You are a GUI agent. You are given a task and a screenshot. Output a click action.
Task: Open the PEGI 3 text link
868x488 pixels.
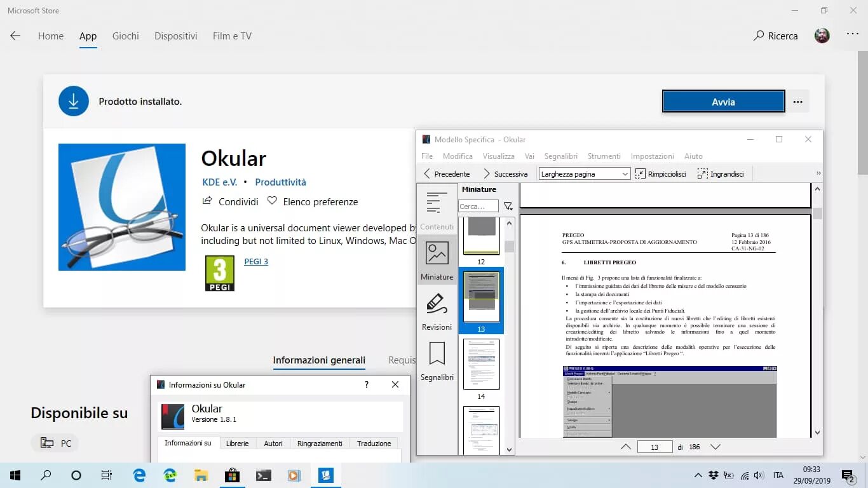[256, 261]
